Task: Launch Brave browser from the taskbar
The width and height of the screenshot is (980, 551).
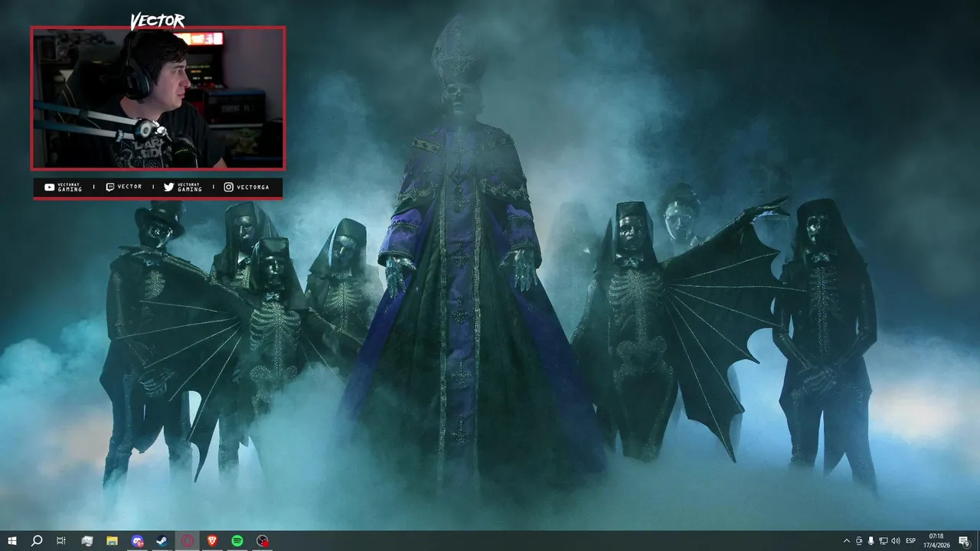Action: 212,541
